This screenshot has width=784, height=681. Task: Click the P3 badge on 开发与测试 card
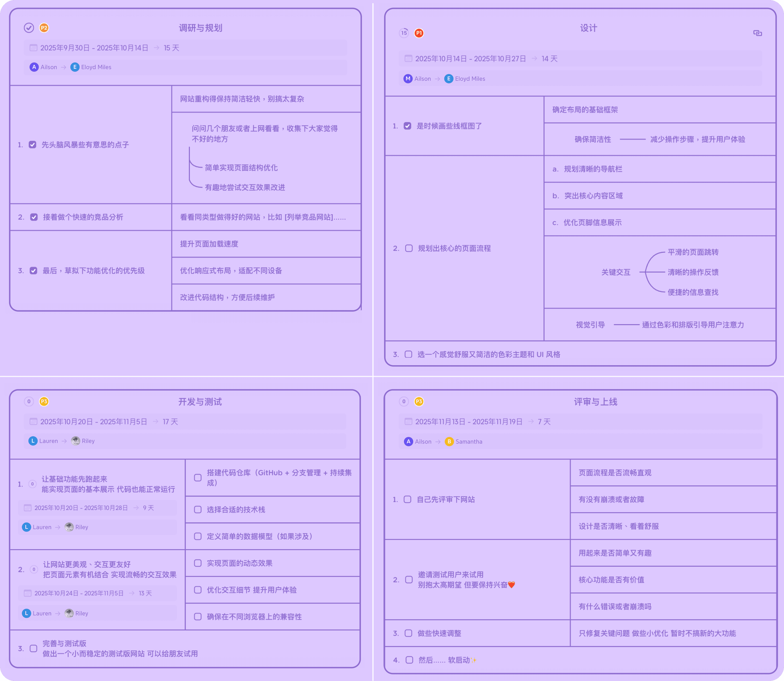[44, 401]
